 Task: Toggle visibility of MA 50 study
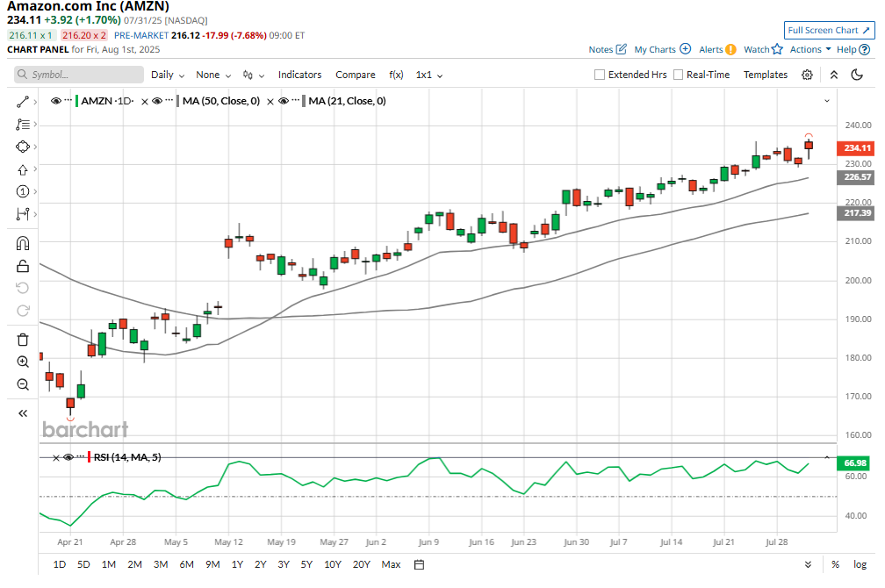pyautogui.click(x=157, y=101)
